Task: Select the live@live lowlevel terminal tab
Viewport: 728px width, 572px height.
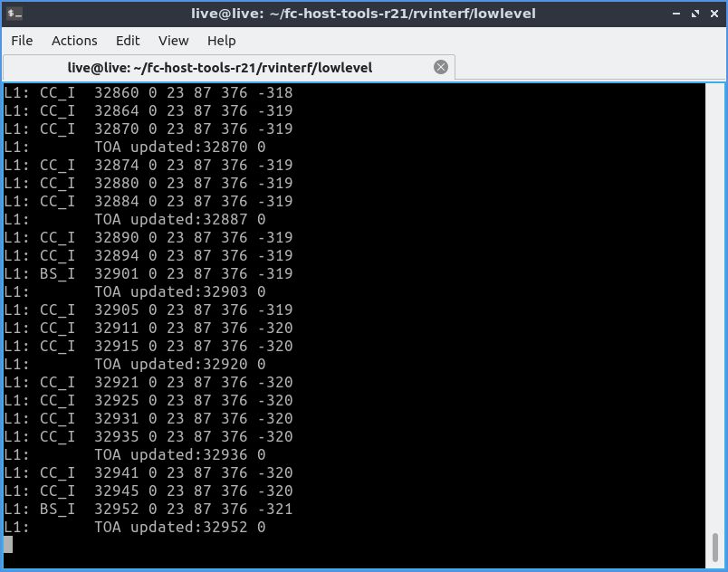Action: tap(229, 68)
